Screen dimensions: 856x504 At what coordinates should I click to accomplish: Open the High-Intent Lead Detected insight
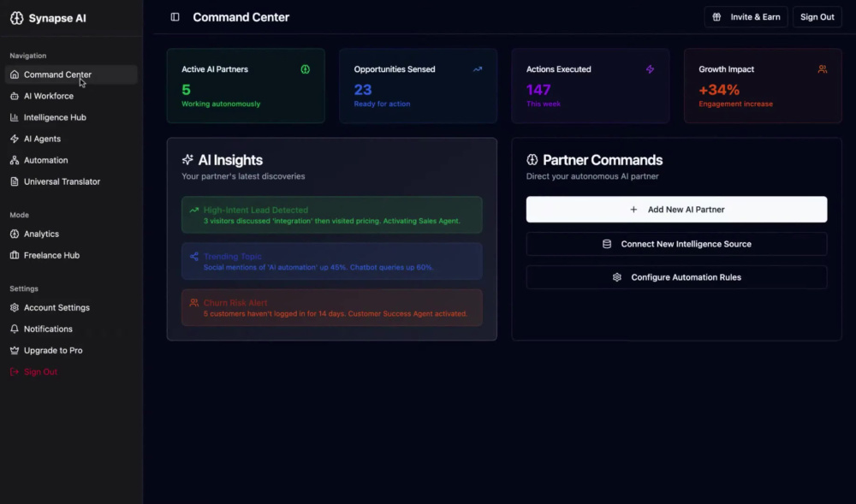pos(332,215)
